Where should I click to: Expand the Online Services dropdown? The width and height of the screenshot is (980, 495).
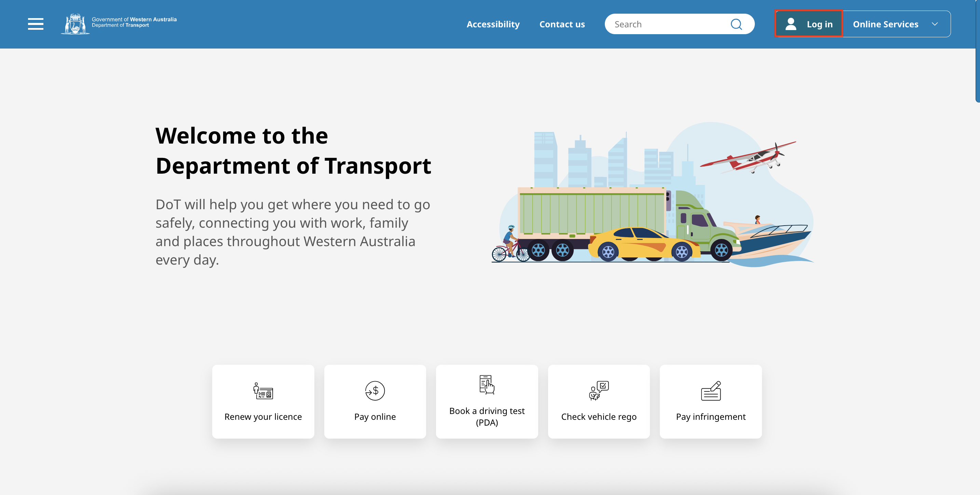885,24
